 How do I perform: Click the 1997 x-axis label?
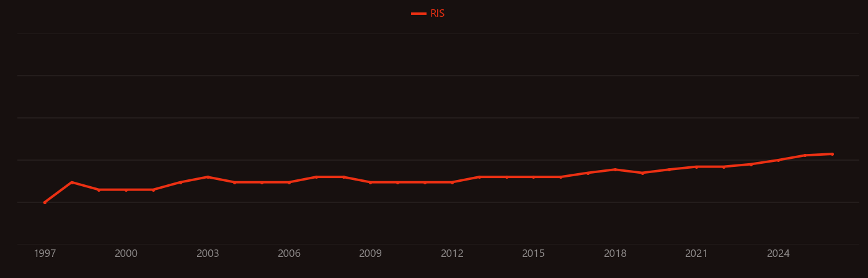click(45, 254)
